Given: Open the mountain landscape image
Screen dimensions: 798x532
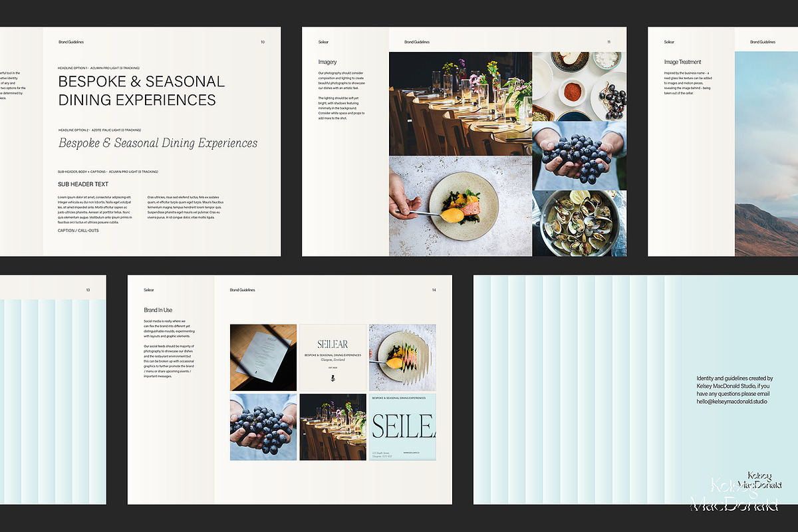Looking at the screenshot, I should pos(766,154).
